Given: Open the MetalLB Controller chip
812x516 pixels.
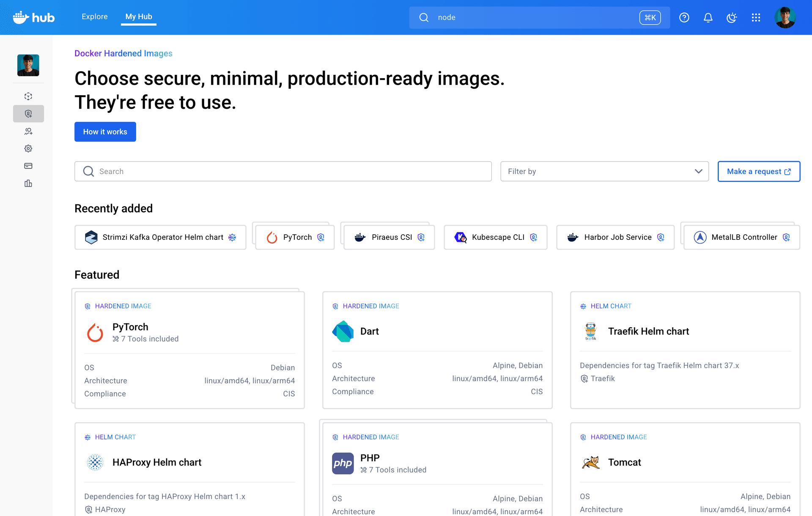Looking at the screenshot, I should (x=742, y=237).
